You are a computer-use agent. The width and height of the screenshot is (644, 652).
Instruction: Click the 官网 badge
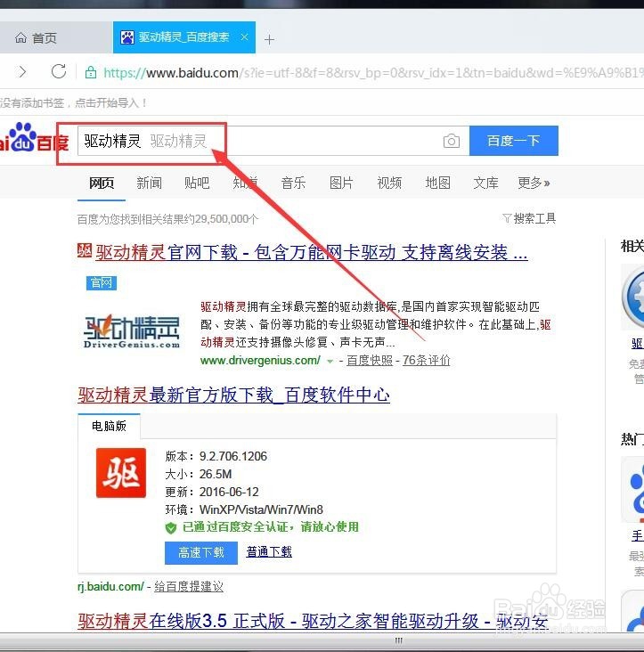(102, 283)
